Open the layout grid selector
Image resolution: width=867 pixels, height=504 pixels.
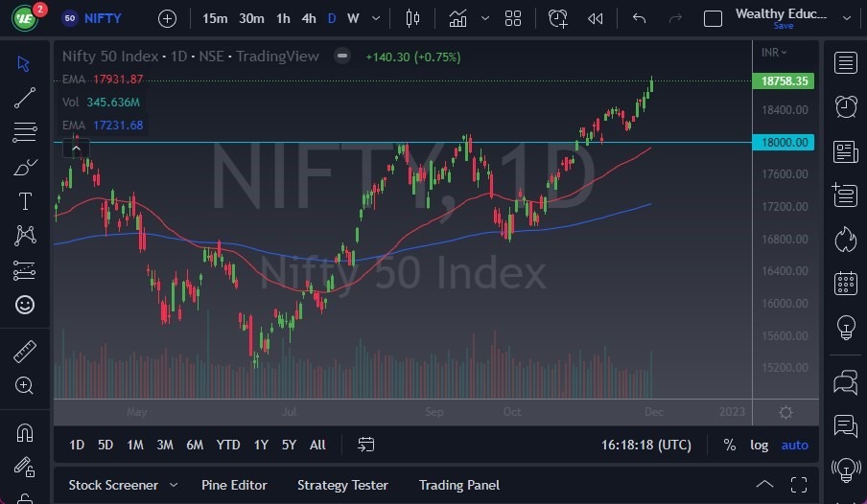pyautogui.click(x=513, y=19)
